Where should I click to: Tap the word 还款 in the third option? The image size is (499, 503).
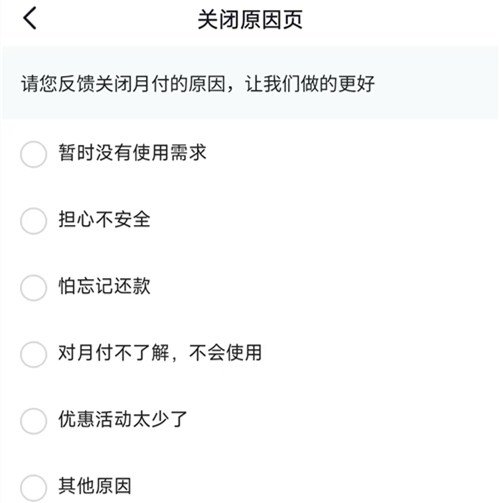(132, 286)
